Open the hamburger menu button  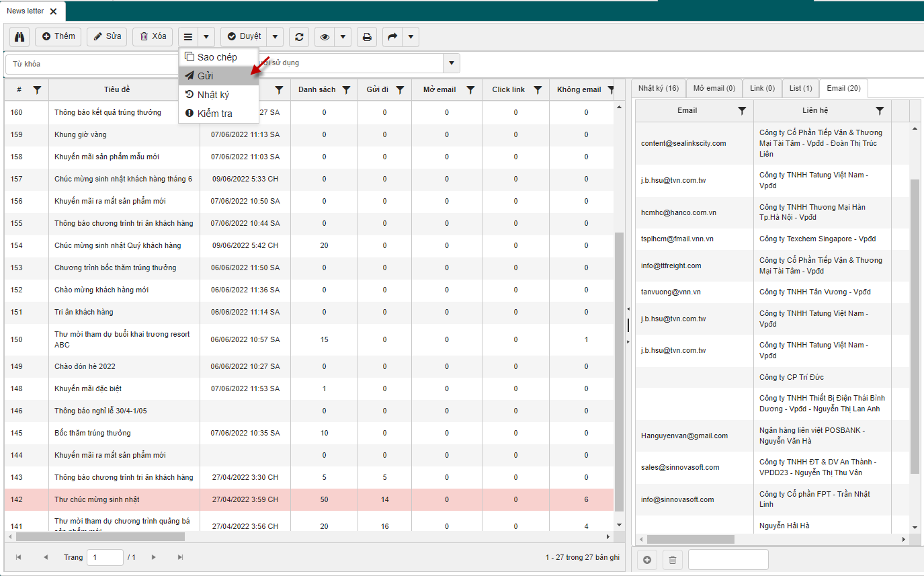(188, 36)
